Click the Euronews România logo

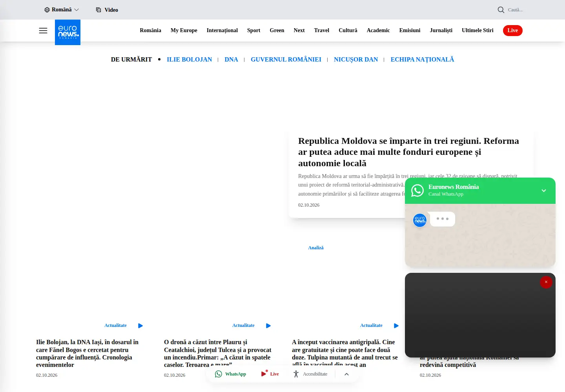(67, 32)
